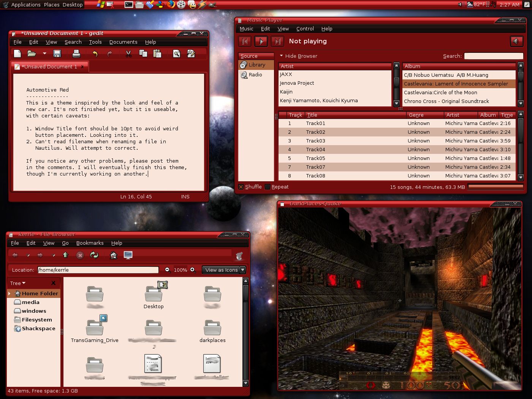Sort tracks by the Title column header
Screen dimensions: 532x399
coord(355,115)
